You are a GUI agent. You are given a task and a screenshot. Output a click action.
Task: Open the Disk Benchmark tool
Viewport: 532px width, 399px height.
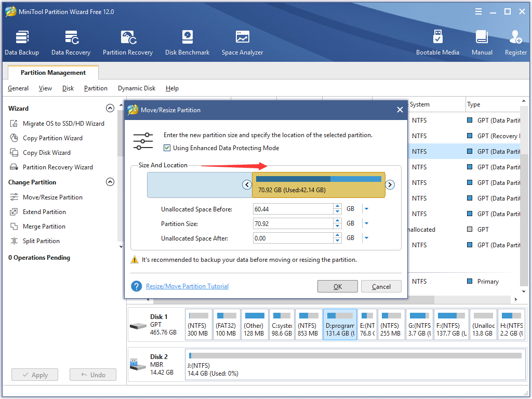pyautogui.click(x=187, y=42)
